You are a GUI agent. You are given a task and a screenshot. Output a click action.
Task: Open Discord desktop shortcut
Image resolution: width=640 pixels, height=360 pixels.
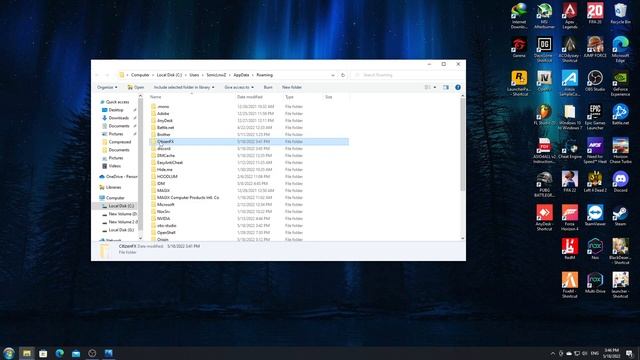click(620, 182)
